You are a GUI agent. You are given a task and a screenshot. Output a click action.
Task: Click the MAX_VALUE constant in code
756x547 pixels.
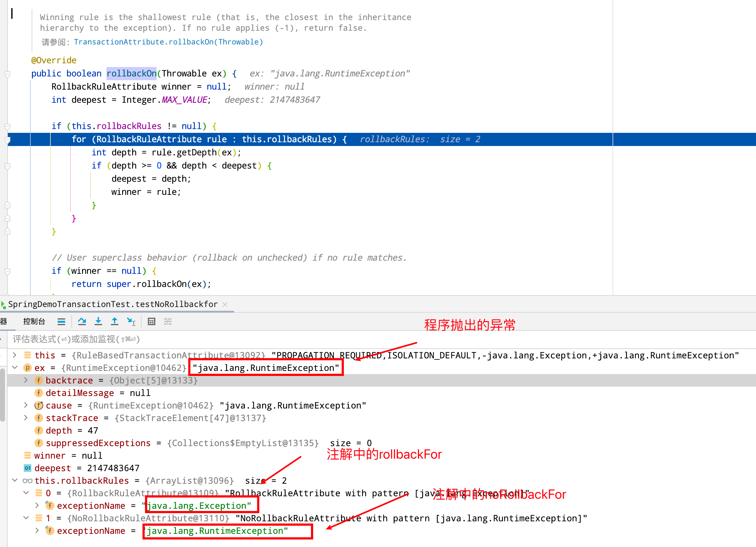pos(185,100)
